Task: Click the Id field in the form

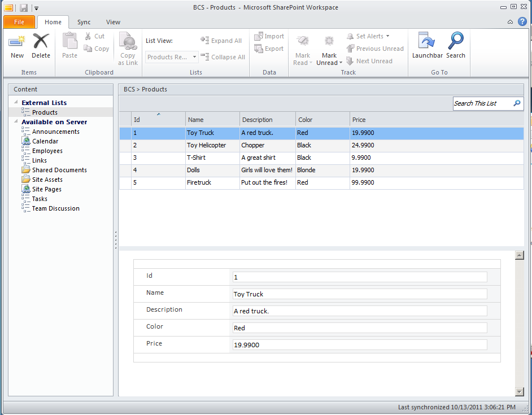Action: pyautogui.click(x=360, y=277)
